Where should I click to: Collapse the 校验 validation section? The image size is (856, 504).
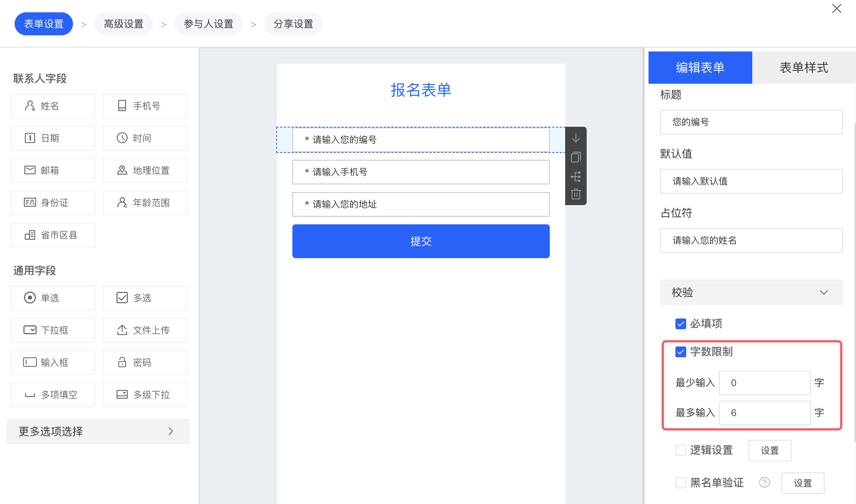click(x=751, y=292)
